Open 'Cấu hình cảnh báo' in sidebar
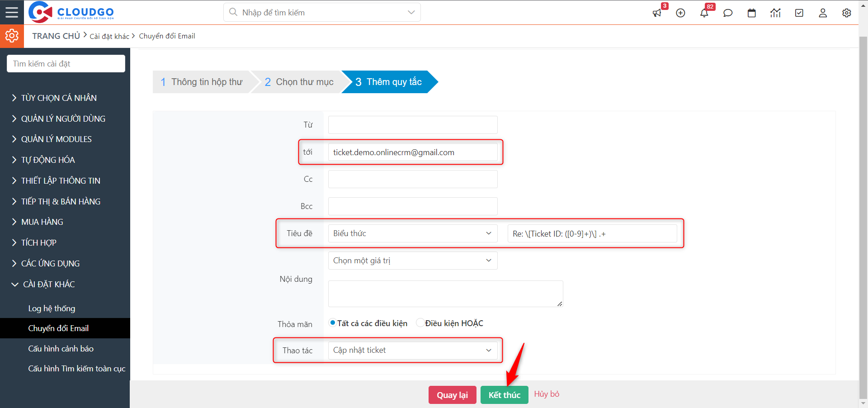The image size is (868, 408). [61, 349]
